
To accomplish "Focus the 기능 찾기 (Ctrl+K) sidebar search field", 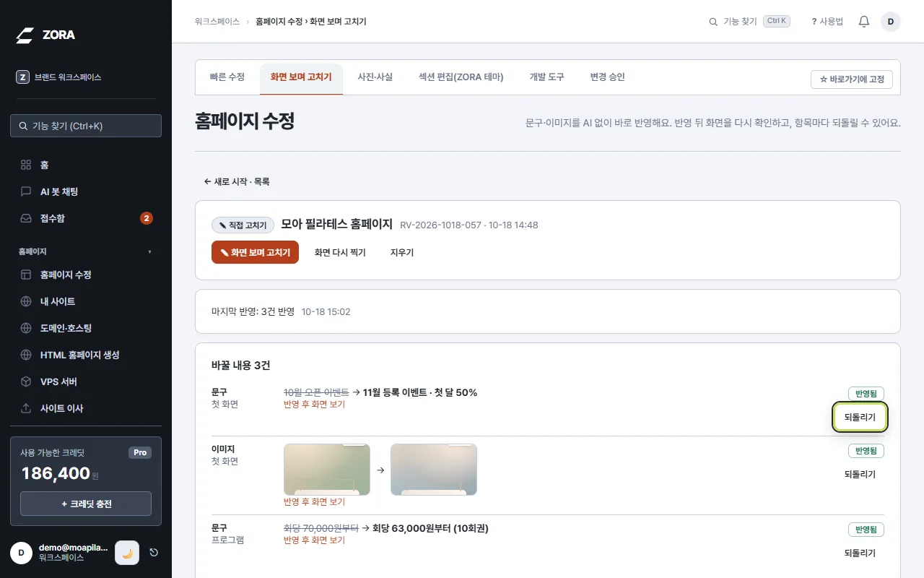I will coord(86,126).
